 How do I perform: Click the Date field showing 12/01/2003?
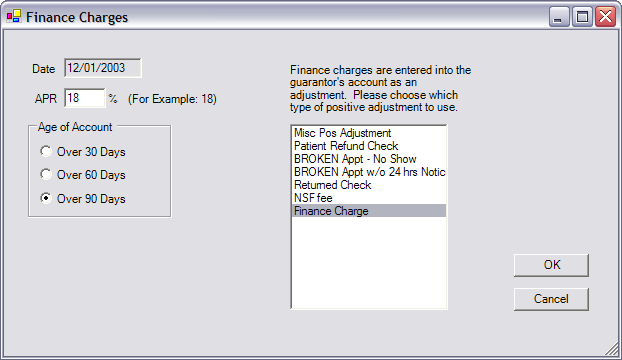[x=103, y=68]
